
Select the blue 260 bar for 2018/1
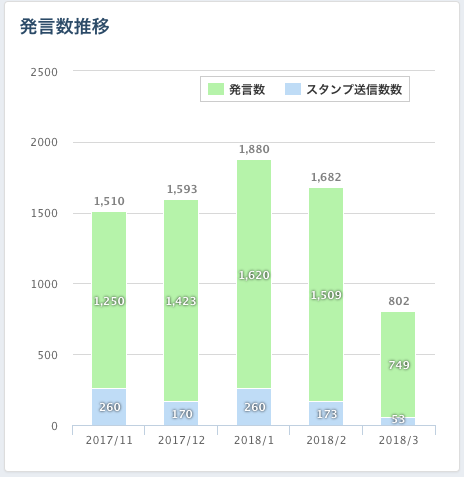click(254, 407)
